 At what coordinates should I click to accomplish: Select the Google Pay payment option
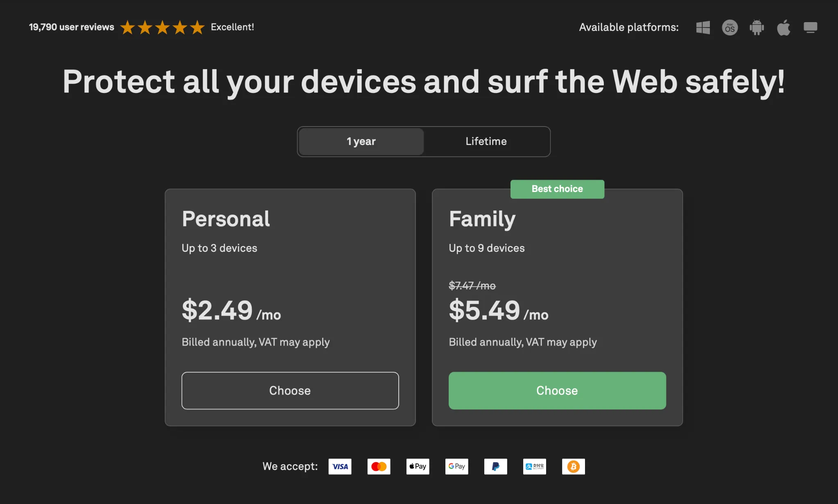click(x=456, y=466)
